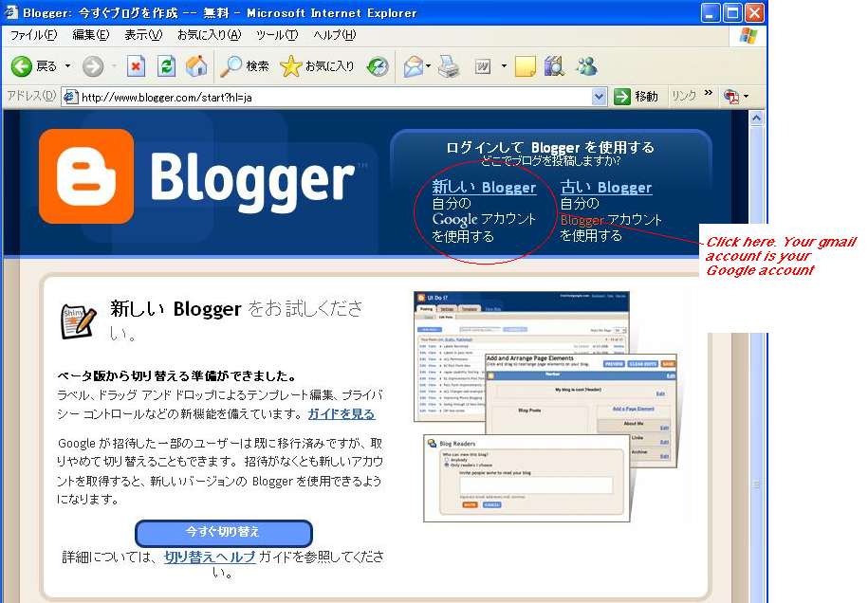Open the address bar URL dropdown
Screen dimensions: 868x603
(x=599, y=98)
